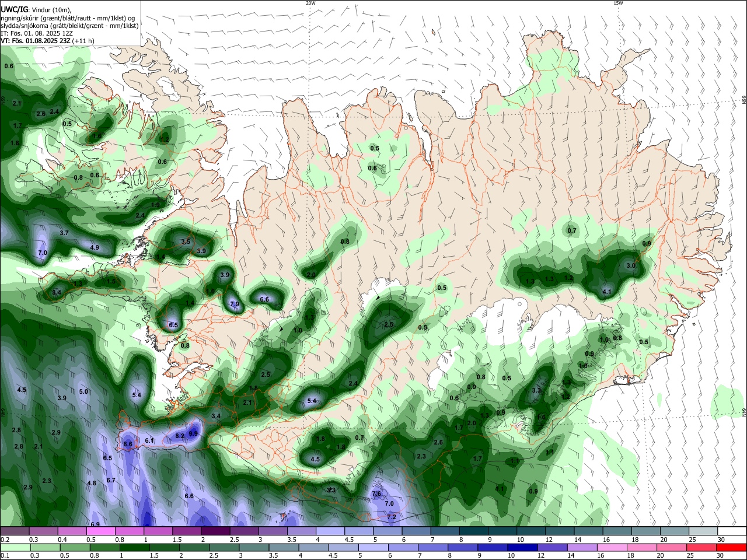Click the 'rigning/skúrir' legend description line
The height and width of the screenshot is (560, 747).
pos(68,17)
